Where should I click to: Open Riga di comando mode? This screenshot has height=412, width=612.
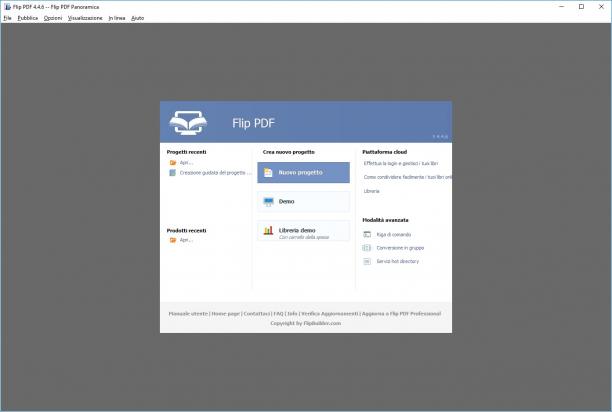click(x=393, y=234)
